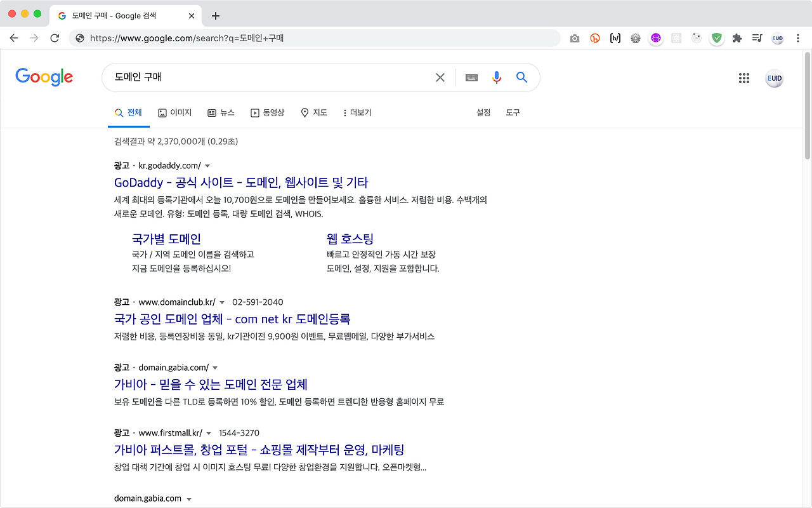Open the 웹 호스팅 sitelink
The height and width of the screenshot is (508, 812).
pyautogui.click(x=350, y=239)
